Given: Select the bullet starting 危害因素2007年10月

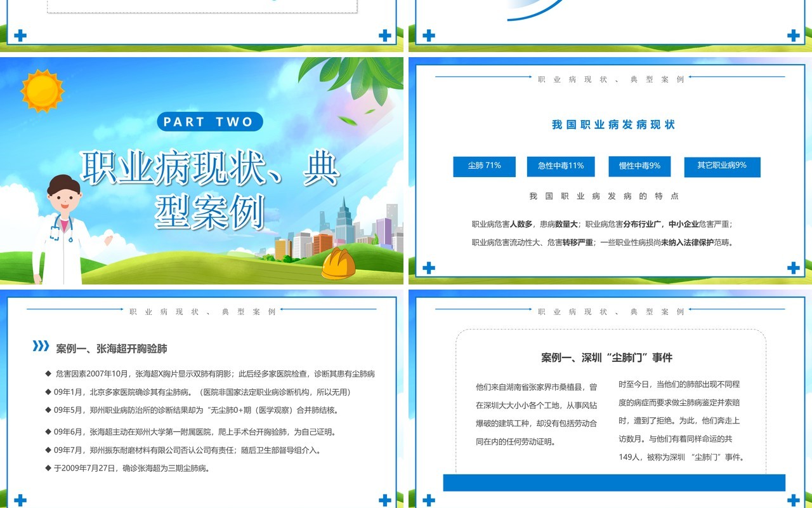Looking at the screenshot, I should point(210,374).
